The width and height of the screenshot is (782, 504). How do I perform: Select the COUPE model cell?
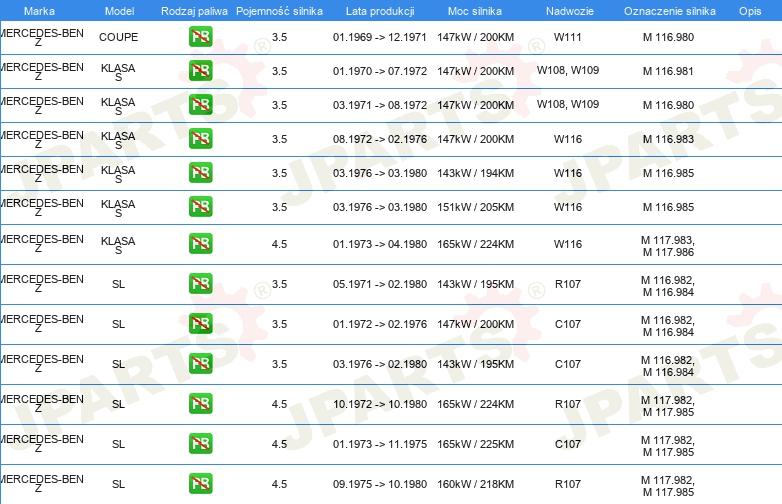point(118,37)
